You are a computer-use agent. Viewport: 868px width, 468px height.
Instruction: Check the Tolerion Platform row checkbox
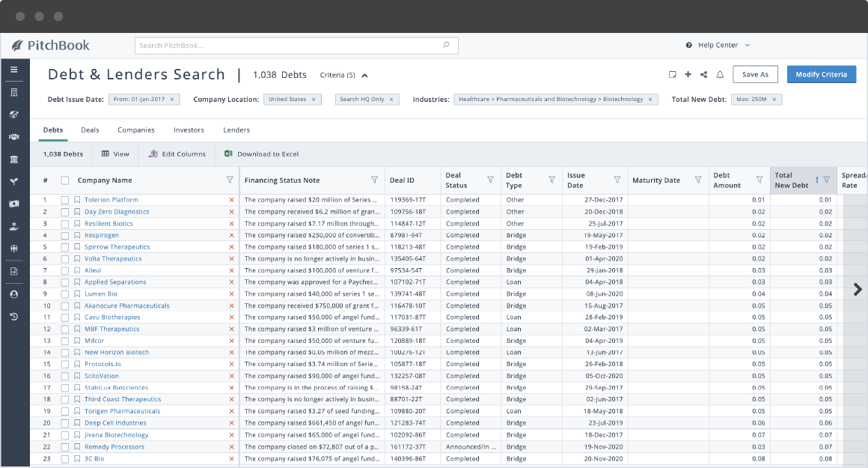[65, 200]
